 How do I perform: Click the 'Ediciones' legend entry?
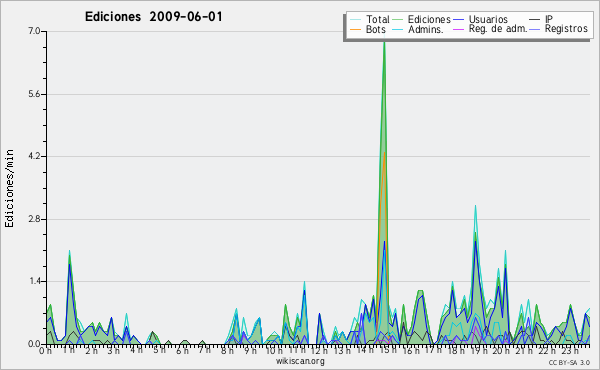click(x=429, y=19)
